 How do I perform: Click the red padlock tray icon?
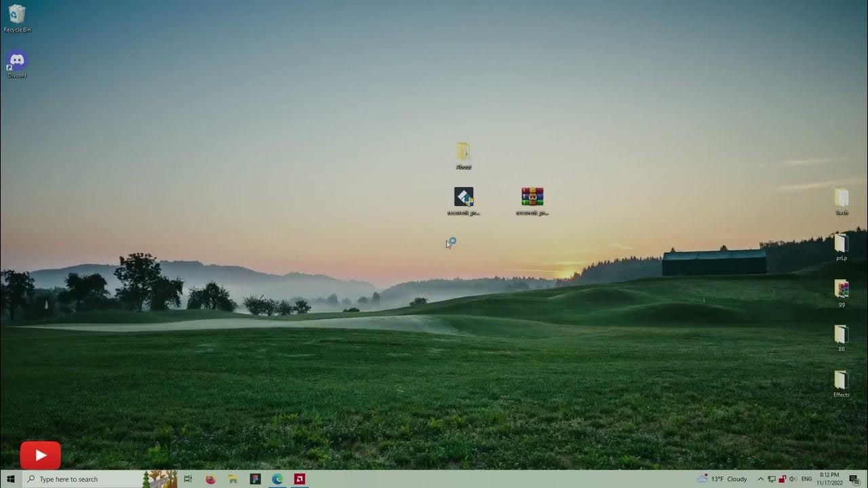point(782,479)
